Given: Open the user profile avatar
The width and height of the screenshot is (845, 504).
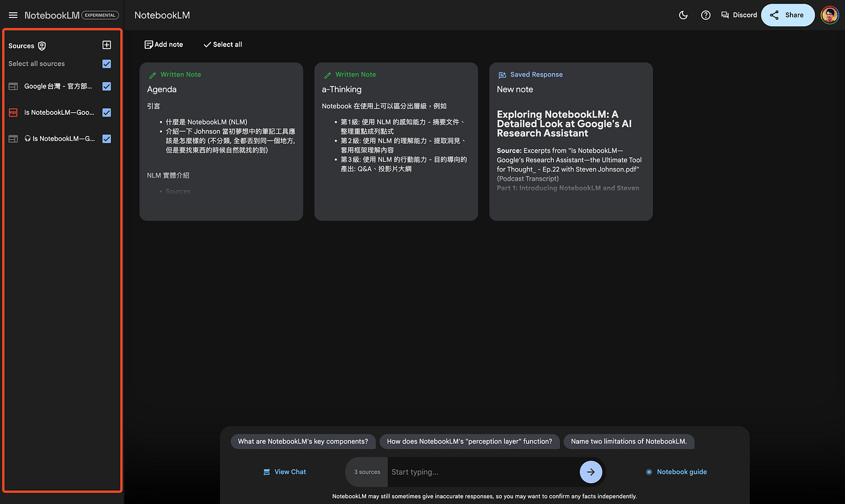Looking at the screenshot, I should pos(829,15).
